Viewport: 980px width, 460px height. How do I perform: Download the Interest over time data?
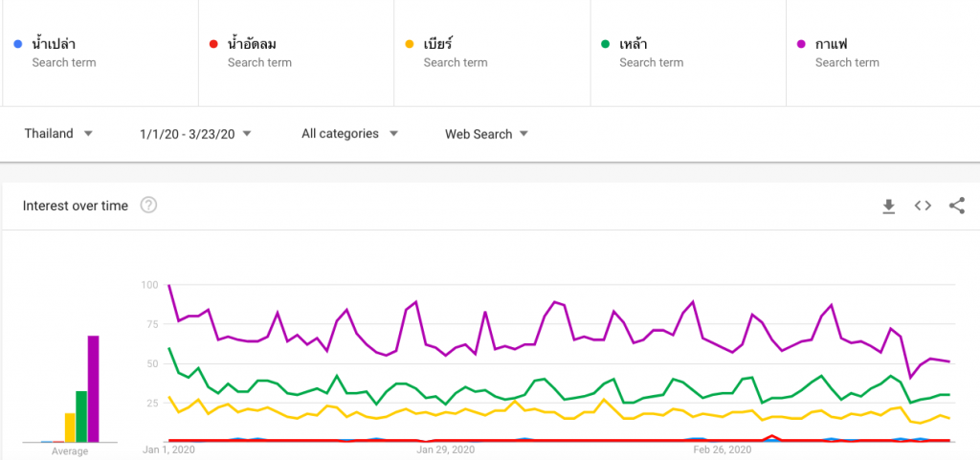tap(889, 206)
